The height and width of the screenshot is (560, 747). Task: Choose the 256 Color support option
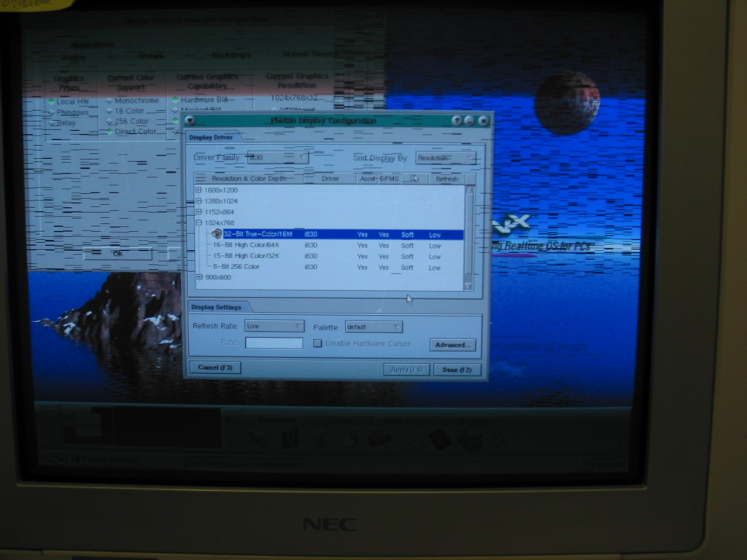[x=109, y=121]
